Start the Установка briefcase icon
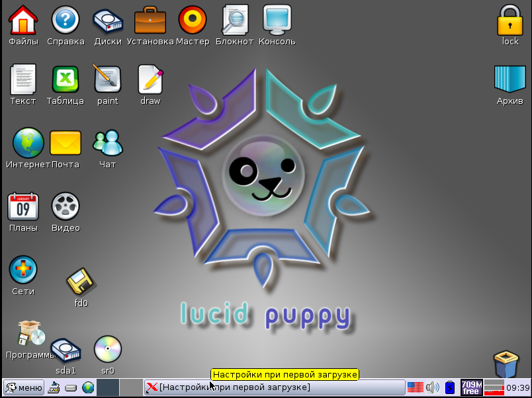532x398 pixels. [x=150, y=20]
